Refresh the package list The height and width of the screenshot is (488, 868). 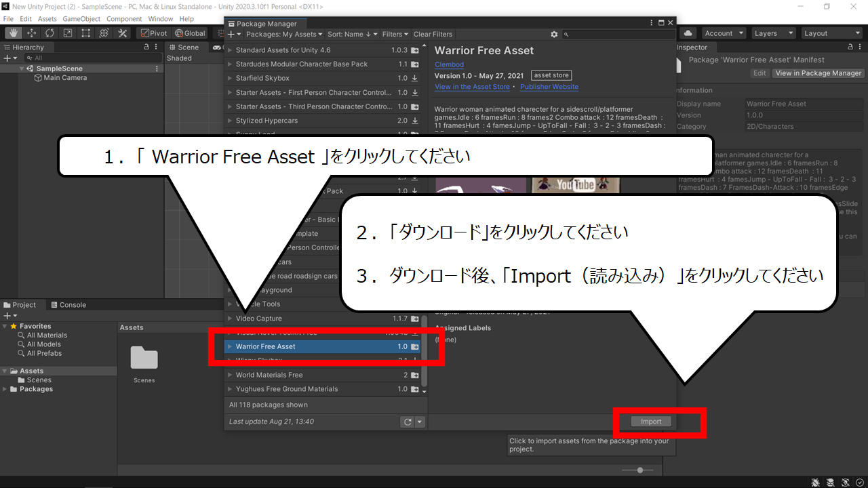point(407,422)
